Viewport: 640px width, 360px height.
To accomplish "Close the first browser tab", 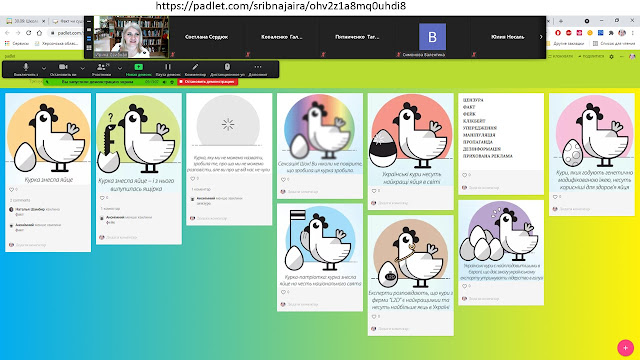I will [x=44, y=21].
